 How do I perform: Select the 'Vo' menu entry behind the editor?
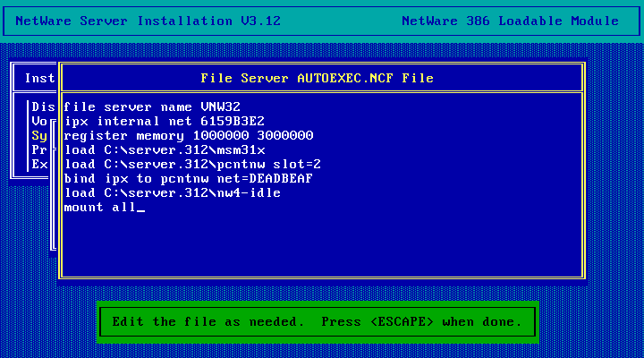pos(39,121)
